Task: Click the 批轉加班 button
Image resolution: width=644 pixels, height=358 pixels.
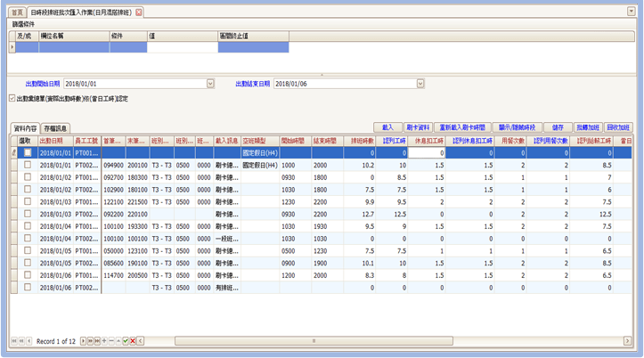Action: (x=588, y=127)
